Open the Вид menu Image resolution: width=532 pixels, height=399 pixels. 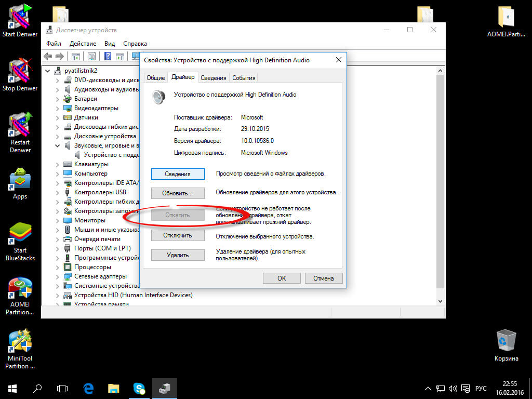[110, 44]
